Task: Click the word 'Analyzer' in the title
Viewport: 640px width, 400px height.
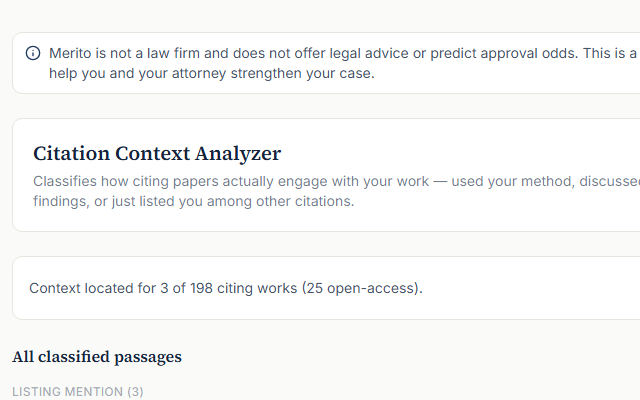Action: click(238, 154)
